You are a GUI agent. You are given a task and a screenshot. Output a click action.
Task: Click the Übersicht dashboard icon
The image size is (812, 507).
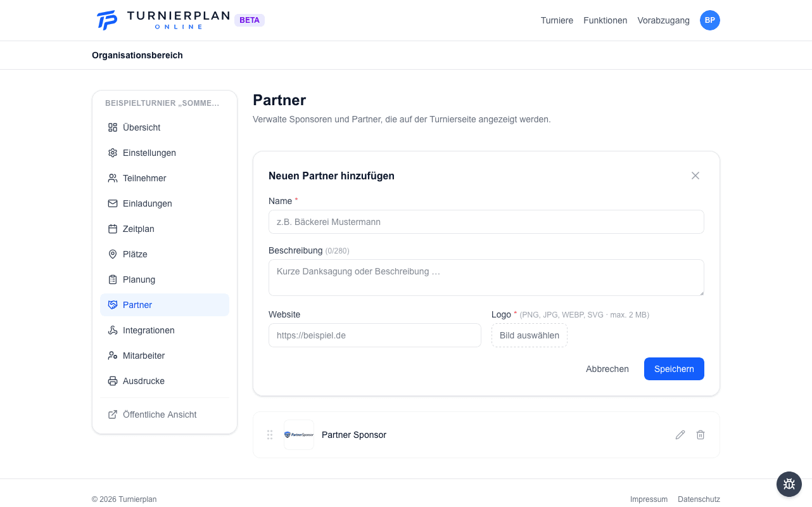point(113,127)
